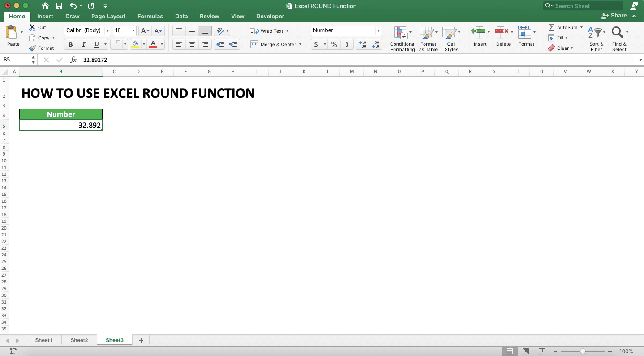Adjust the zoom slider handle
644x356 pixels.
click(x=583, y=351)
